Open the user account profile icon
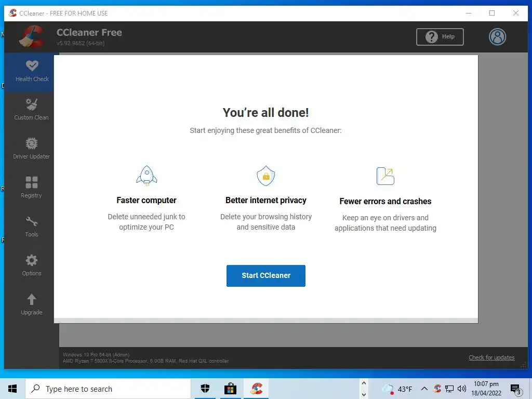Screen dimensions: 532x399 (x=497, y=37)
